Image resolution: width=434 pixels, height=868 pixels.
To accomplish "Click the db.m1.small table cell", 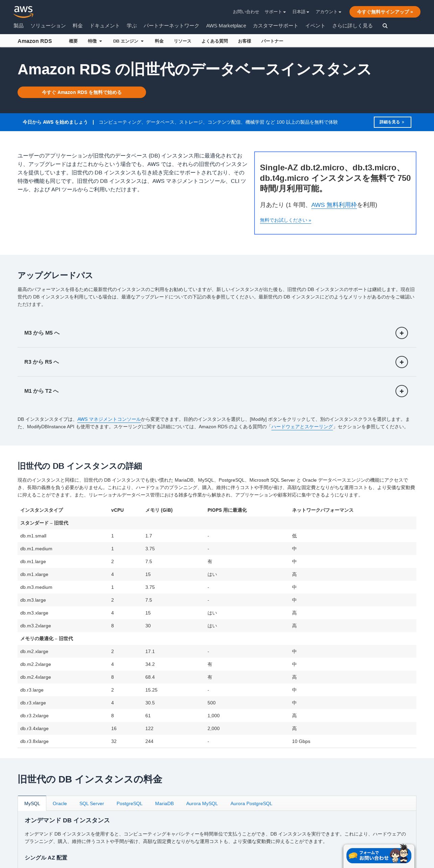I will tap(33, 536).
